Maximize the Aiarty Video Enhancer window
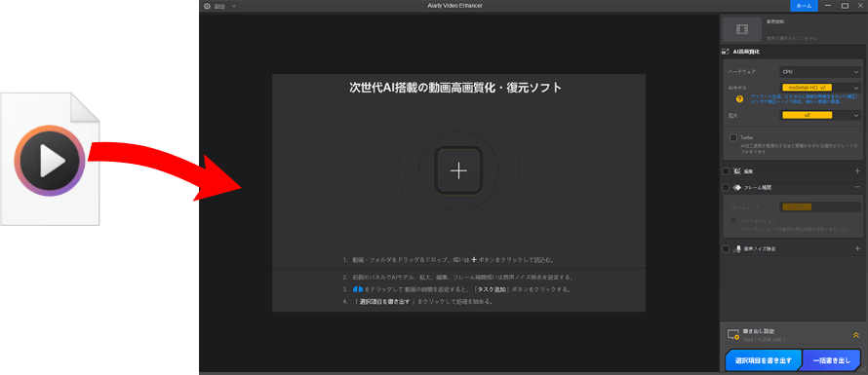868x375 pixels. coord(845,6)
